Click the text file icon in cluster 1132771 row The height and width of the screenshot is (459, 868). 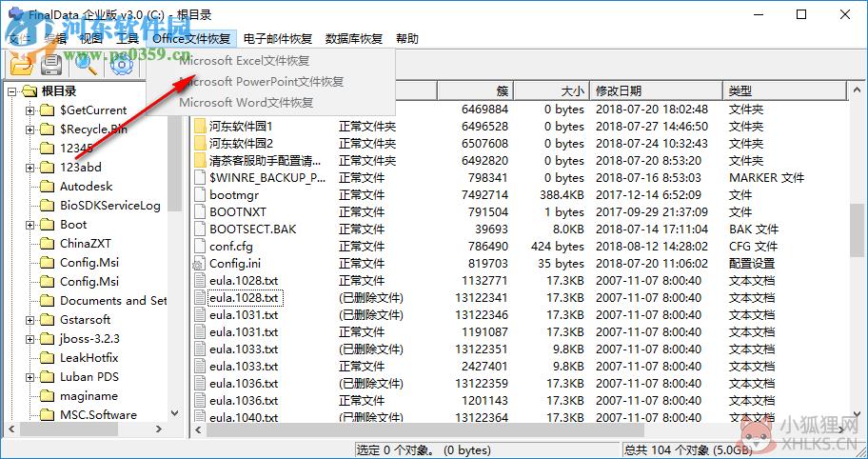point(200,281)
